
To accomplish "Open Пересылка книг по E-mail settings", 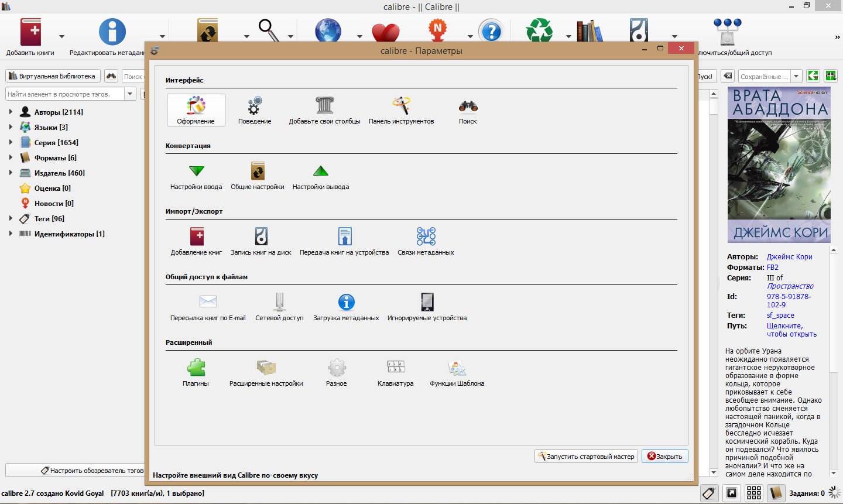I will tap(208, 307).
